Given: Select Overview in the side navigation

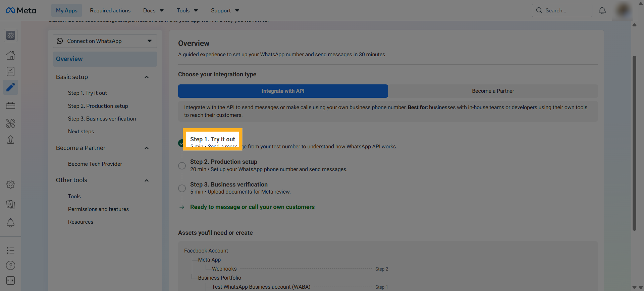Looking at the screenshot, I should (x=105, y=59).
